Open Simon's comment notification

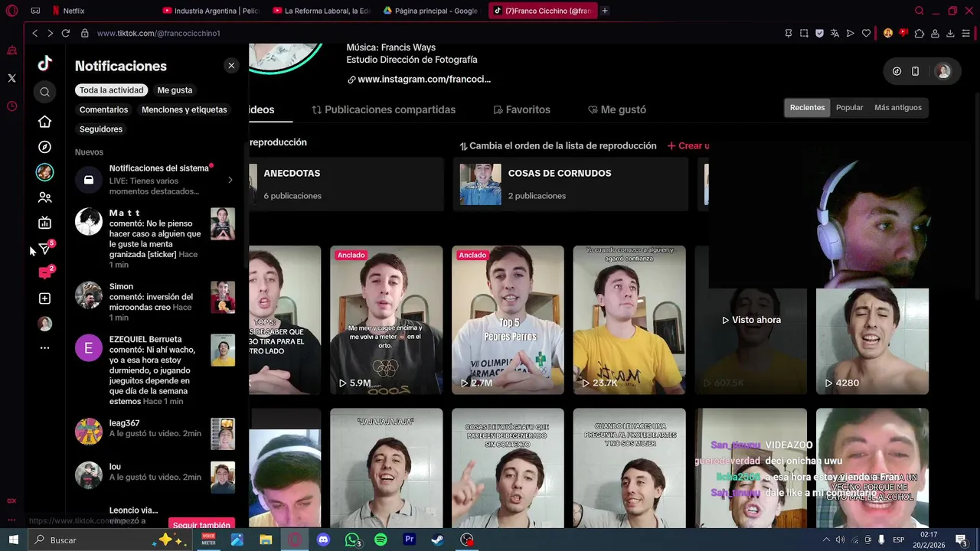point(155,302)
